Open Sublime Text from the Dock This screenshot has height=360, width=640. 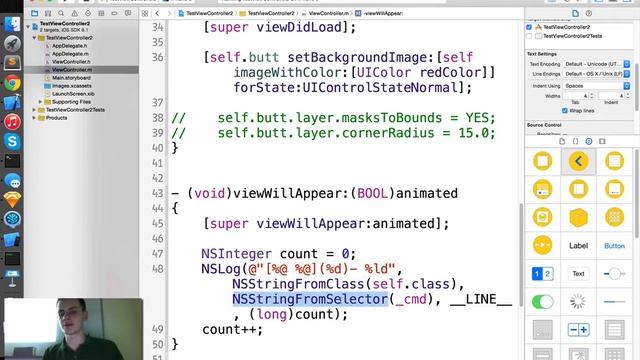coord(12,62)
